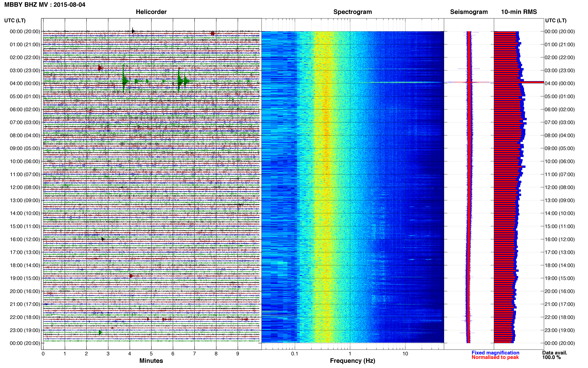Click '09:00 (05:00)' on the left time axis

point(25,148)
